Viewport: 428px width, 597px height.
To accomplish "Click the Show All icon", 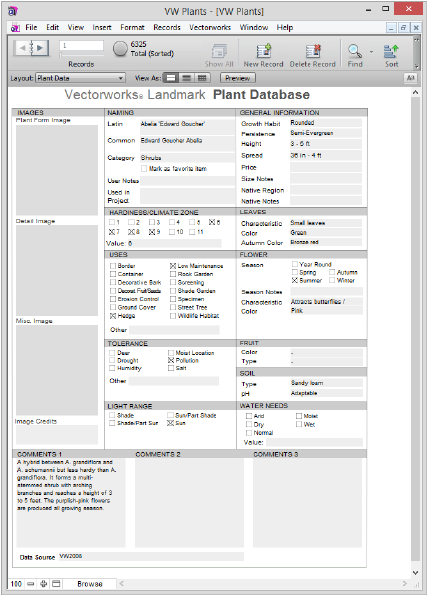I will coord(219,51).
